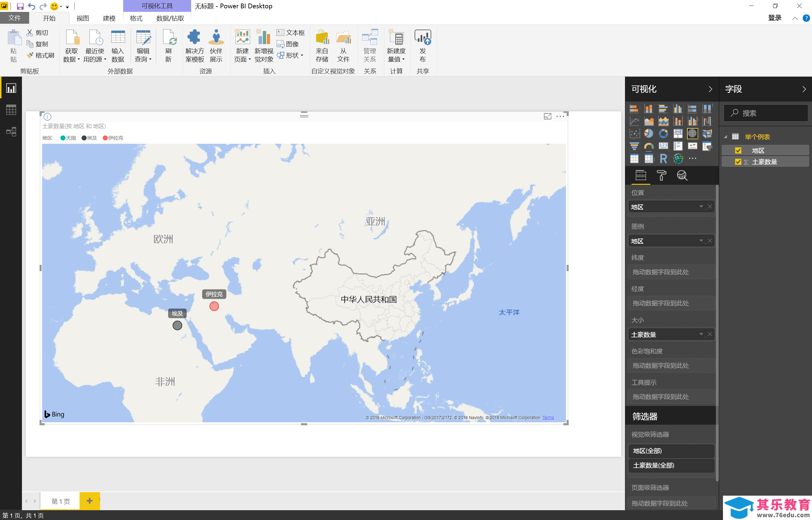The image size is (812, 520).
Task: Open dropdown for 地区 in 位置 well
Action: point(701,207)
